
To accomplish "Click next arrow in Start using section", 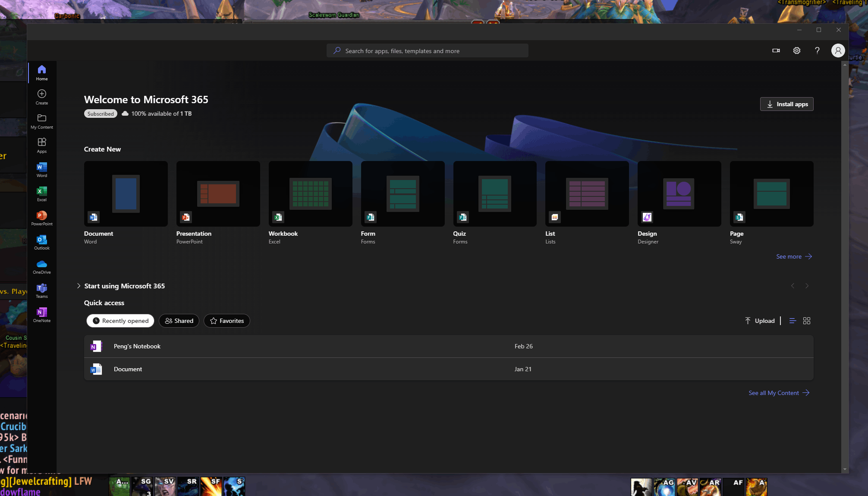I will point(807,286).
